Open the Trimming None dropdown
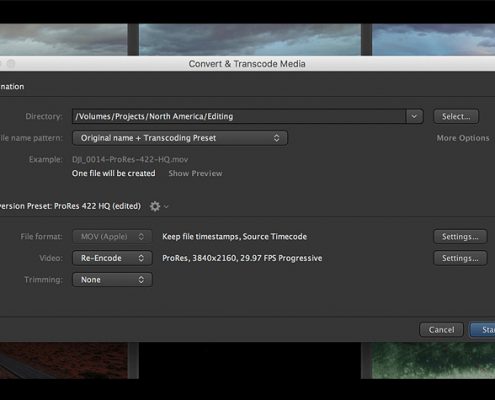The width and height of the screenshot is (495, 400). [x=112, y=280]
